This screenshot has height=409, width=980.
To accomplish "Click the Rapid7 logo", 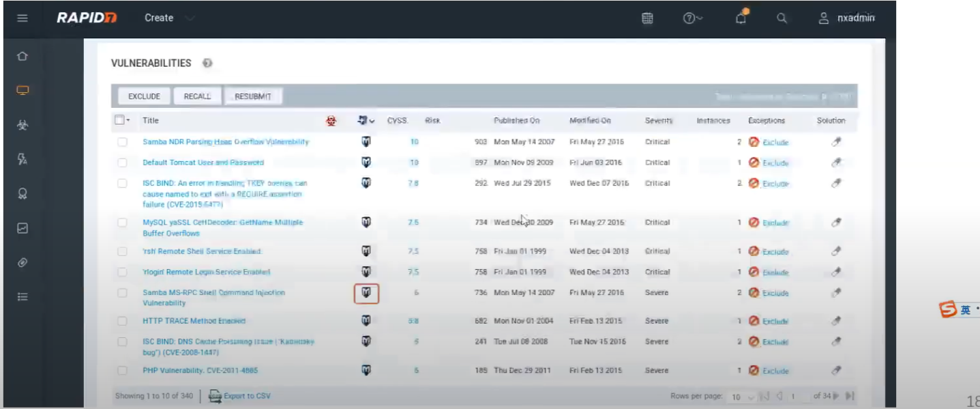I will coord(86,18).
